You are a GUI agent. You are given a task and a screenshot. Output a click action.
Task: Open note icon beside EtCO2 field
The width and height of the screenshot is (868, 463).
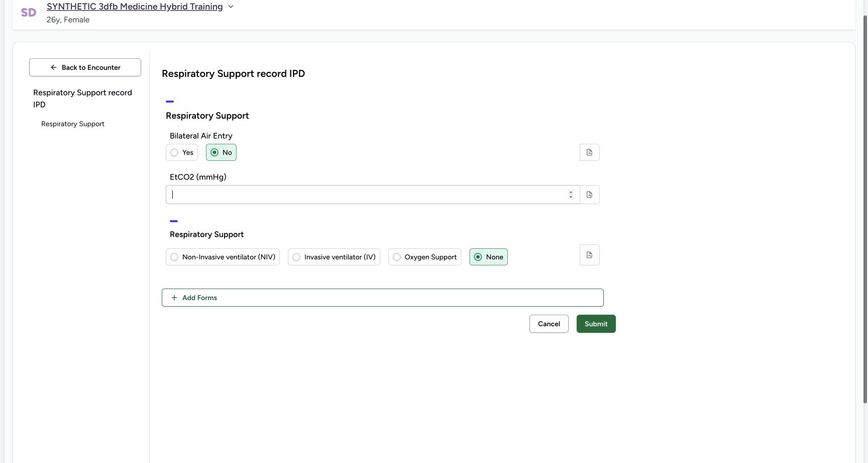click(589, 195)
